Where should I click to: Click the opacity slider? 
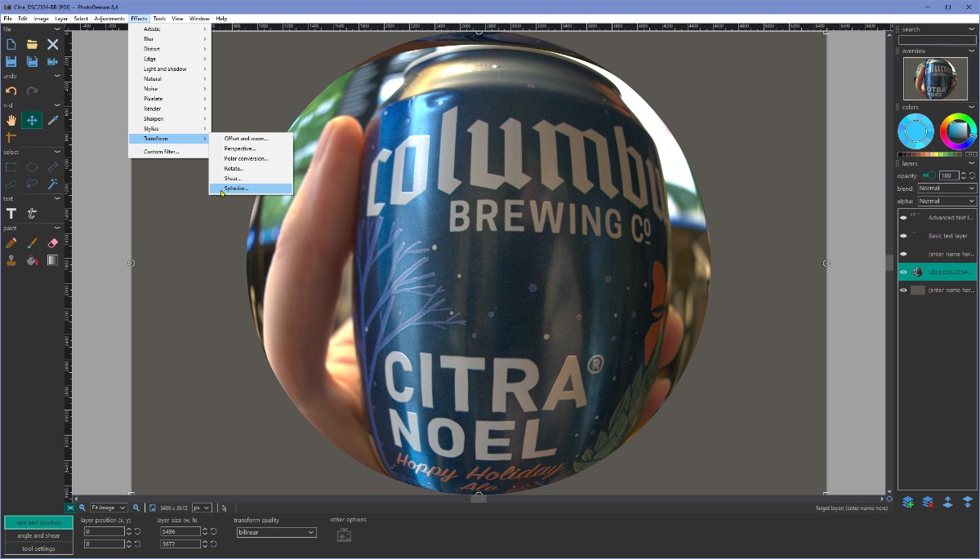pos(929,175)
